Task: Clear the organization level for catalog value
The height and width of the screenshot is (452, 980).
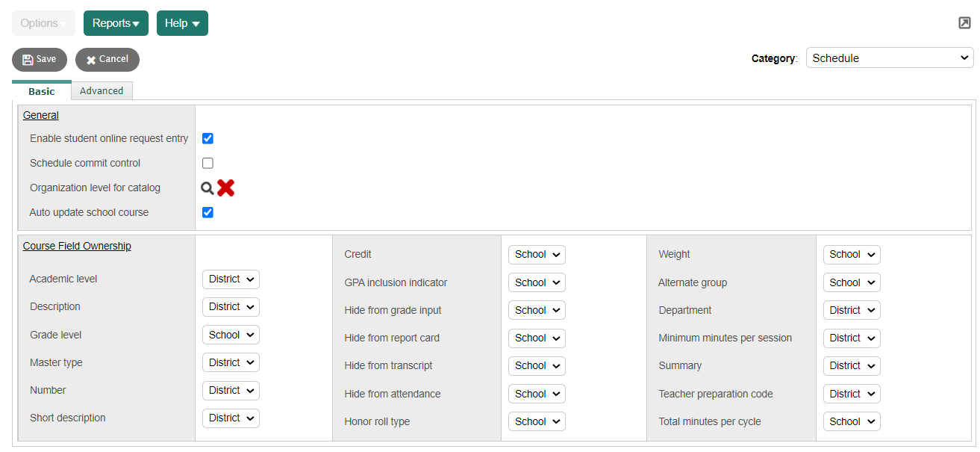Action: point(225,188)
